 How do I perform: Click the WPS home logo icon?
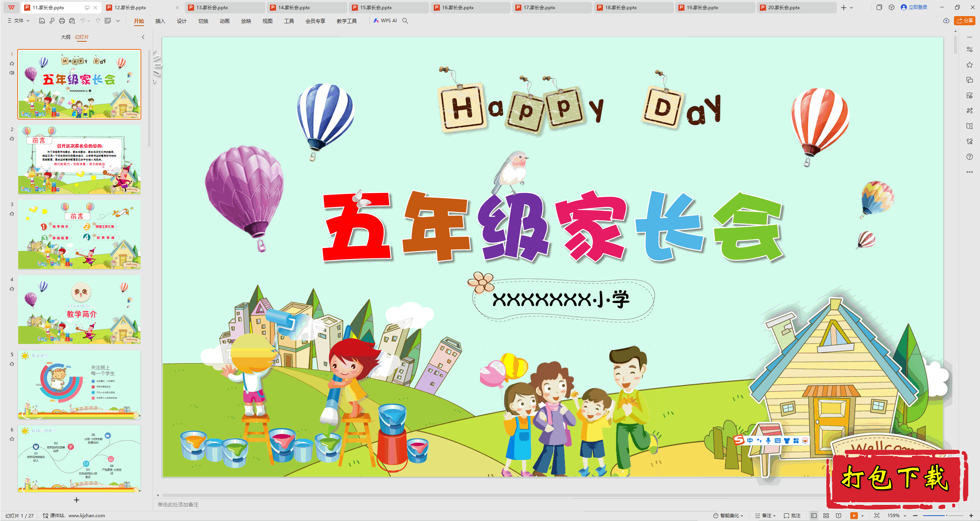click(11, 7)
